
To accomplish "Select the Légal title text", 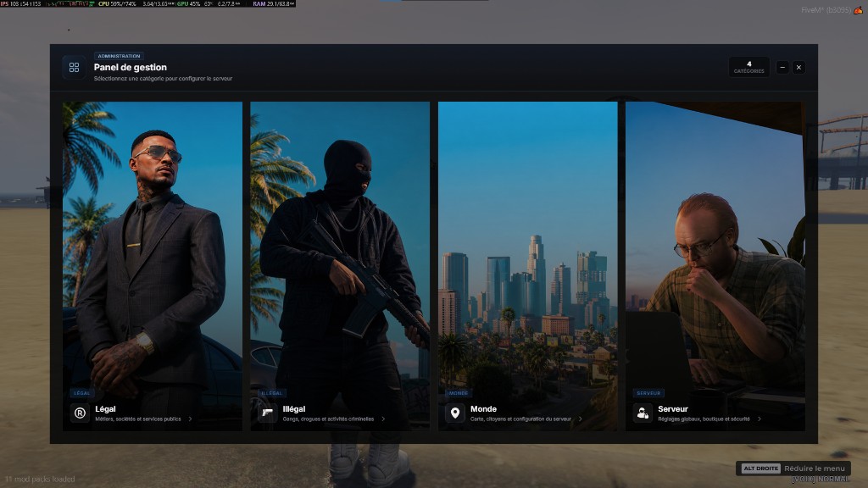I will (x=105, y=409).
